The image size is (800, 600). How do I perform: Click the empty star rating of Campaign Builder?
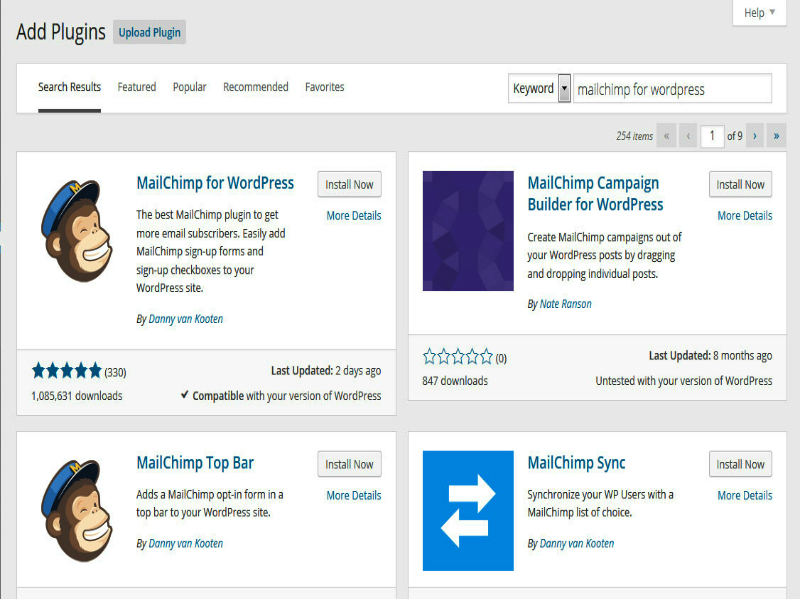point(458,357)
